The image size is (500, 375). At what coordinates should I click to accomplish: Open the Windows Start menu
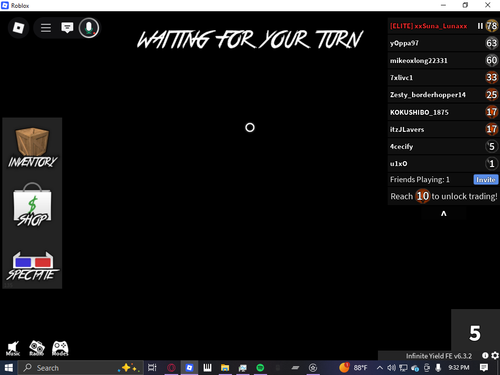pyautogui.click(x=9, y=368)
